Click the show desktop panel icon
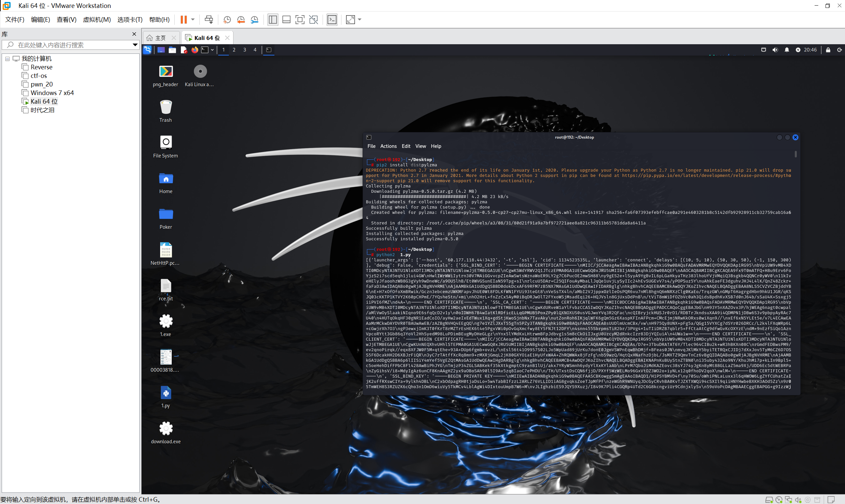 point(161,50)
